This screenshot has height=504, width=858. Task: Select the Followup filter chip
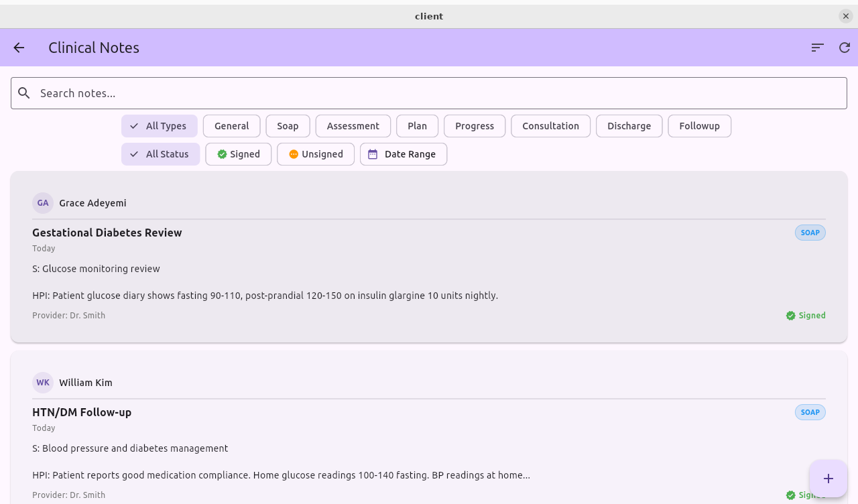click(x=699, y=126)
